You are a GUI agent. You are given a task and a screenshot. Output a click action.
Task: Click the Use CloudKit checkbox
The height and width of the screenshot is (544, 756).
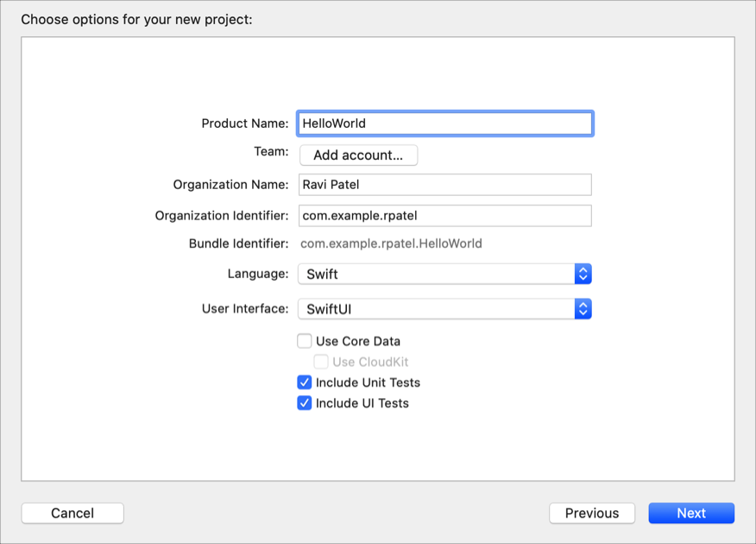pos(321,362)
